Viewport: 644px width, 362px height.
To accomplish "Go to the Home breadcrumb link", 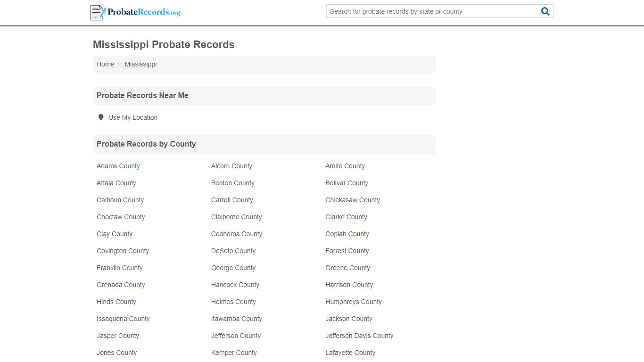I will (105, 64).
